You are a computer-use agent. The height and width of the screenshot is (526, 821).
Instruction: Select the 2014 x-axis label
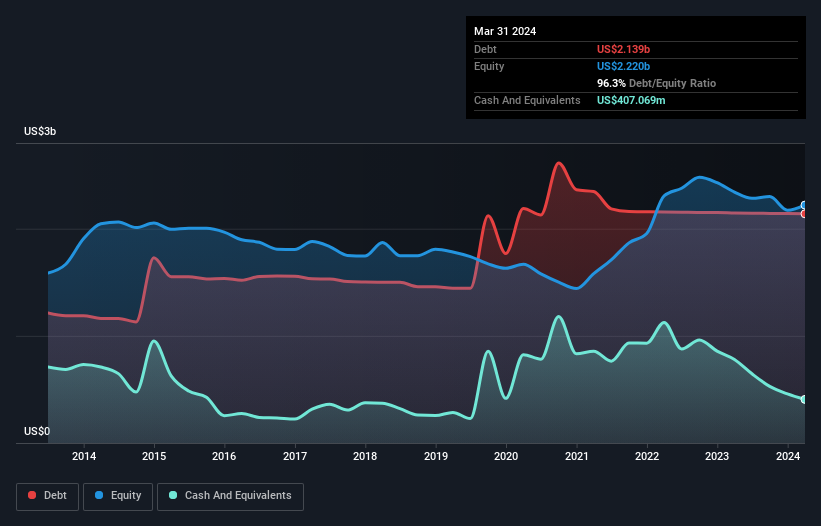84,456
